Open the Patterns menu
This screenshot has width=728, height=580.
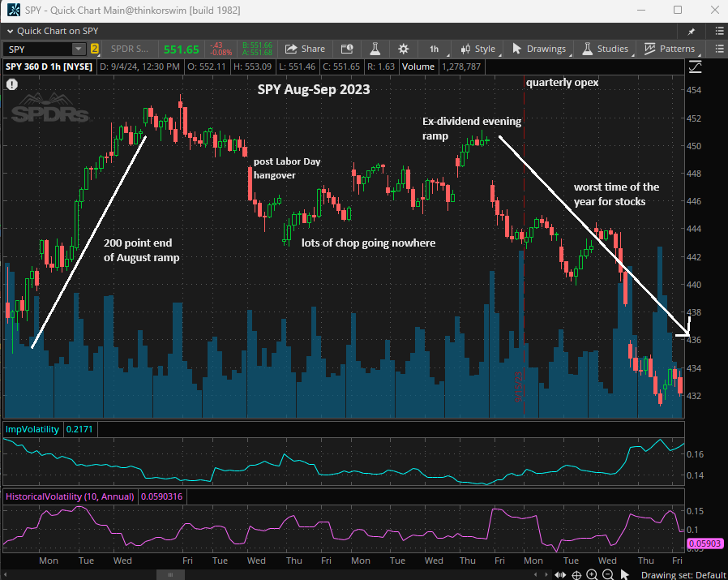click(670, 49)
